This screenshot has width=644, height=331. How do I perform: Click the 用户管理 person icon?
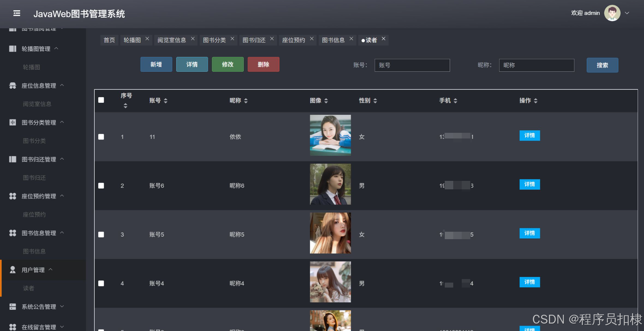[x=13, y=270]
